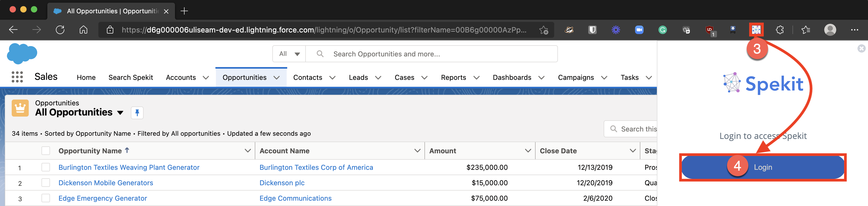View site info lock icon
868x206 pixels.
(110, 30)
